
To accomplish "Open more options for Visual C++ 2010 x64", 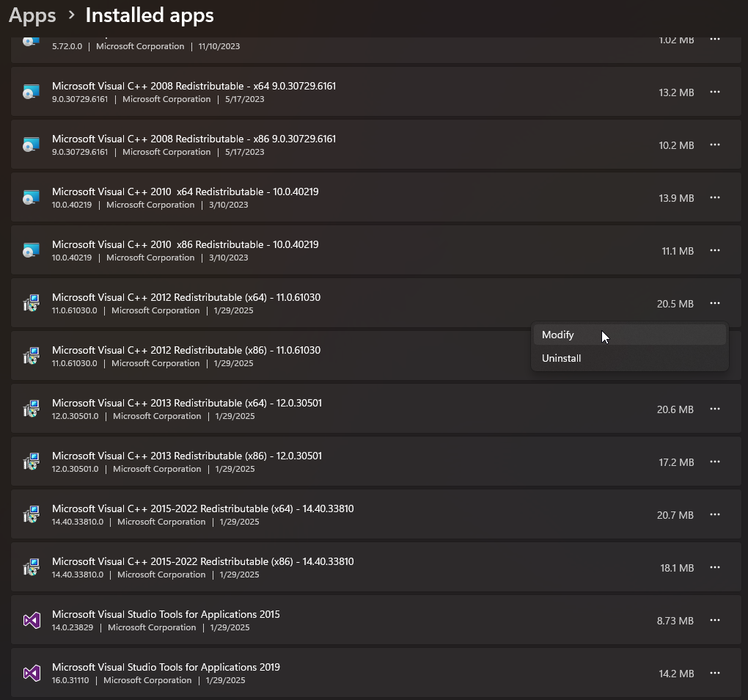I will pos(715,198).
